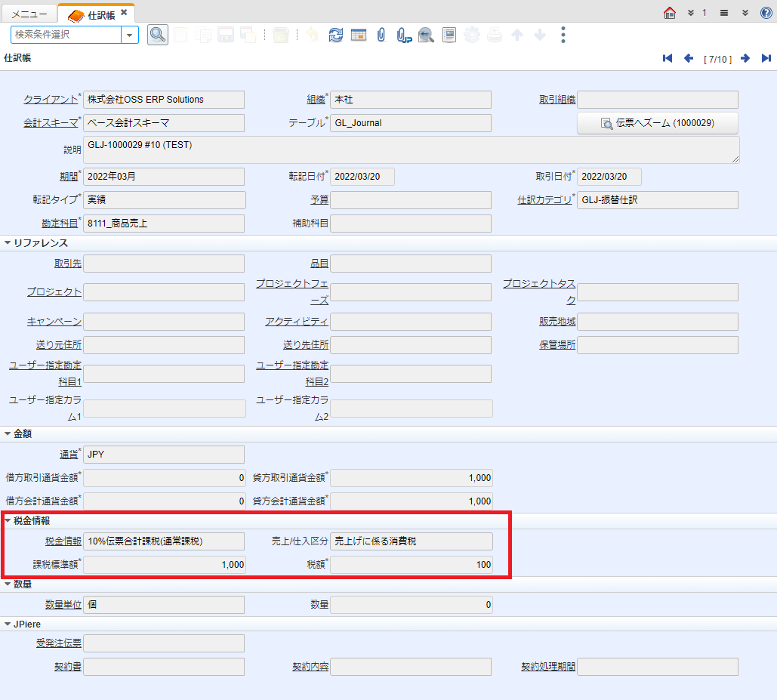Click the Detail Record down arrow
The height and width of the screenshot is (700, 777).
(540, 35)
